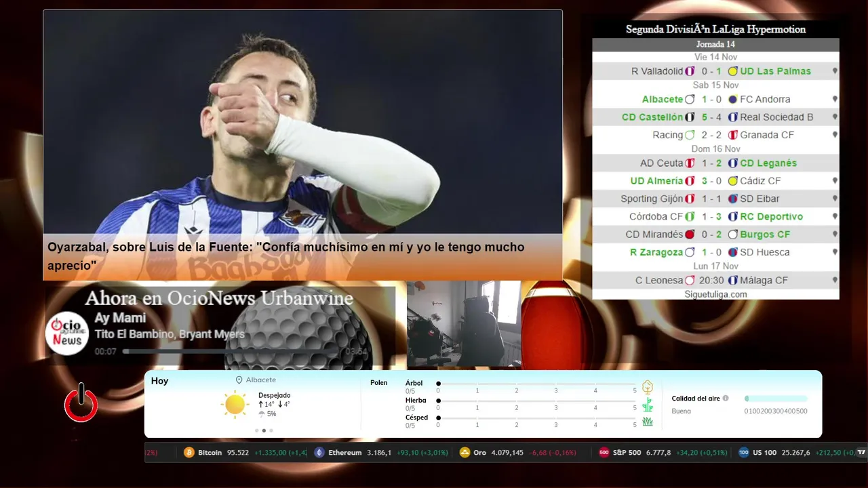Screen dimensions: 868x488
Task: Click the Hierba plant pollen icon
Action: tap(648, 405)
